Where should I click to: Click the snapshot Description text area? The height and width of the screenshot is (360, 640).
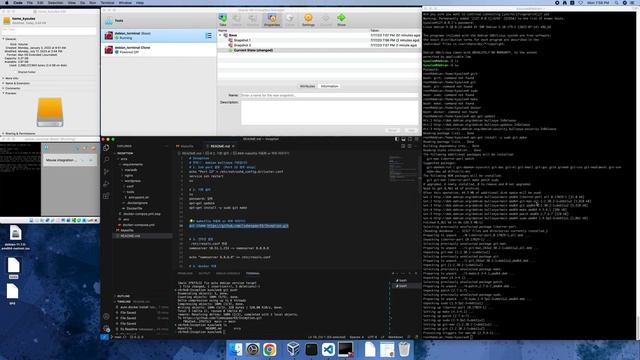pyautogui.click(x=329, y=113)
